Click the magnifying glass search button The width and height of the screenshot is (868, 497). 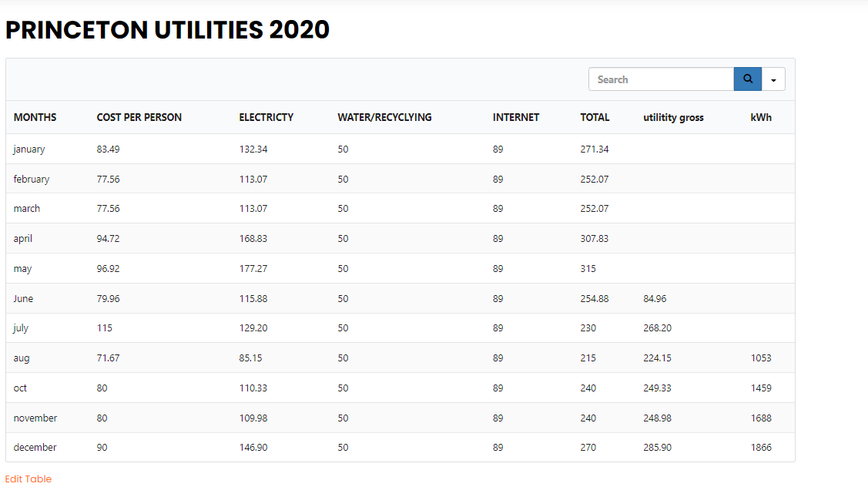(748, 79)
